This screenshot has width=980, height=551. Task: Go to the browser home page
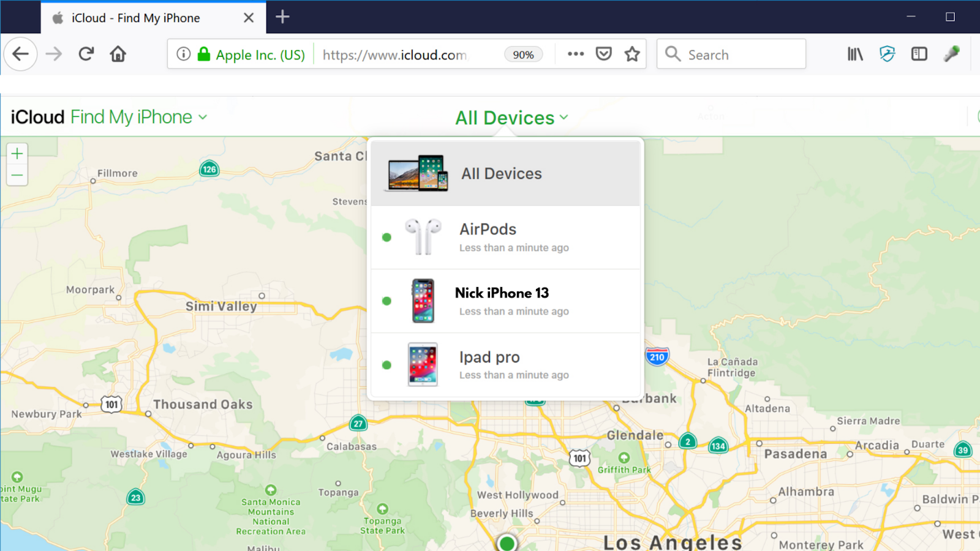[118, 54]
